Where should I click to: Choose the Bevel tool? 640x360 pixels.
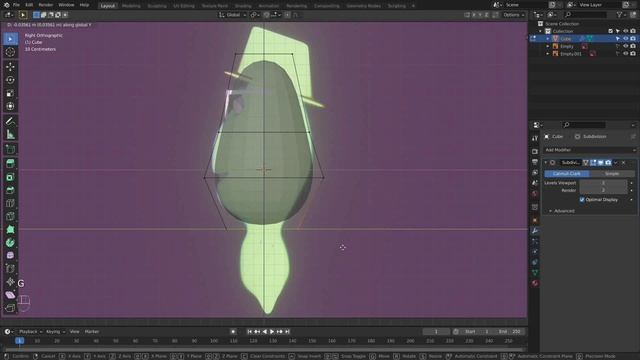10,190
